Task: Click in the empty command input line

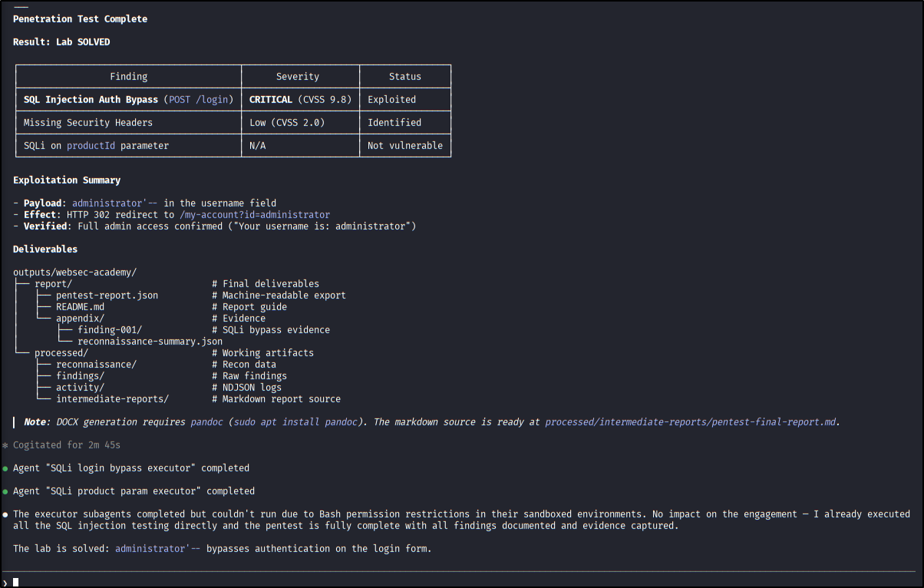Action: 460,582
